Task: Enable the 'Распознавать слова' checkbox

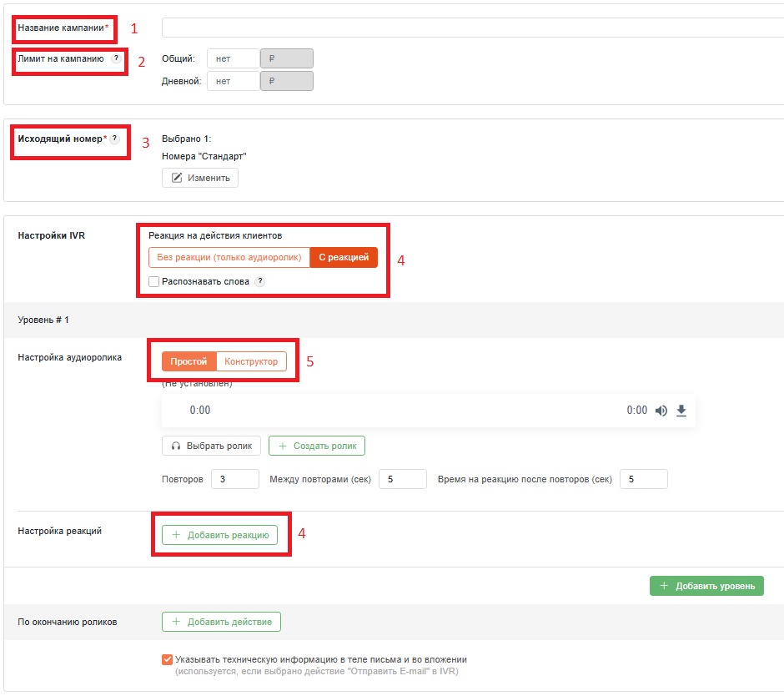Action: pyautogui.click(x=154, y=282)
